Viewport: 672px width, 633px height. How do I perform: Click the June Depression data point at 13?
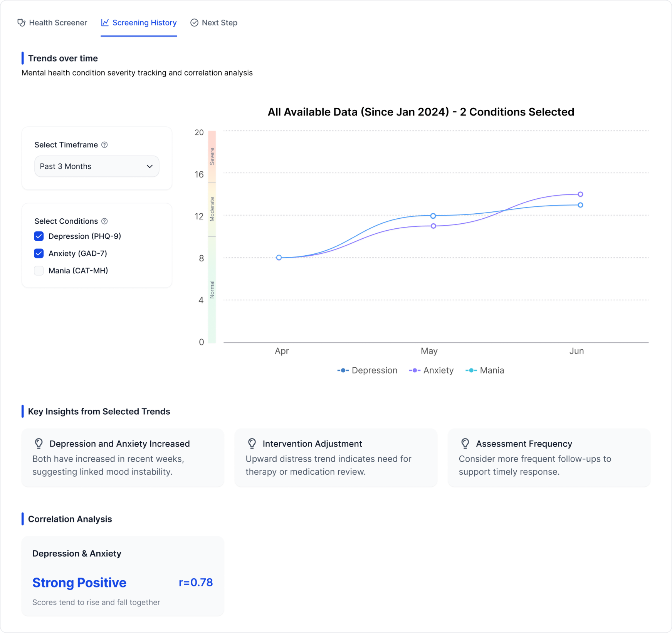580,205
